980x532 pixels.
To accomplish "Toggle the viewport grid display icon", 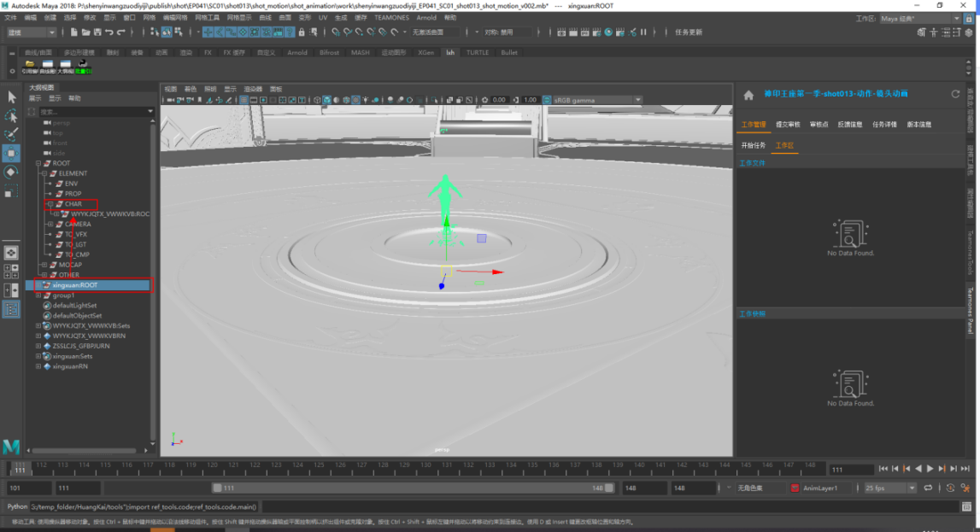I will coord(244,100).
